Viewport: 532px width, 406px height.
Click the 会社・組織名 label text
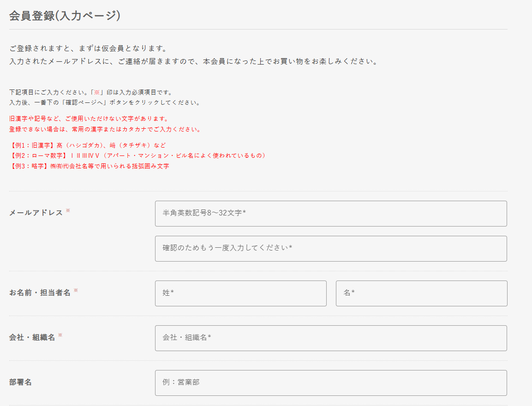click(32, 337)
